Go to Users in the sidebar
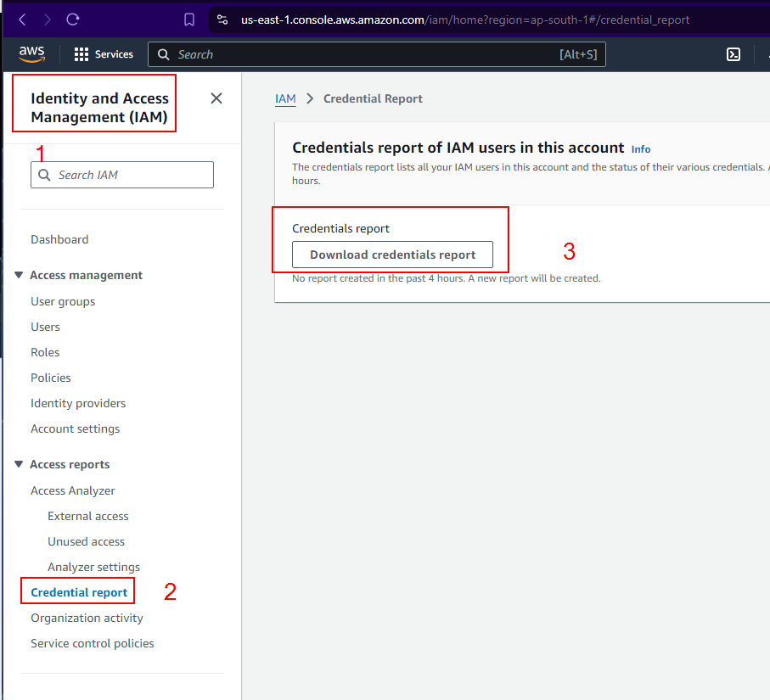770x700 pixels. click(x=45, y=327)
